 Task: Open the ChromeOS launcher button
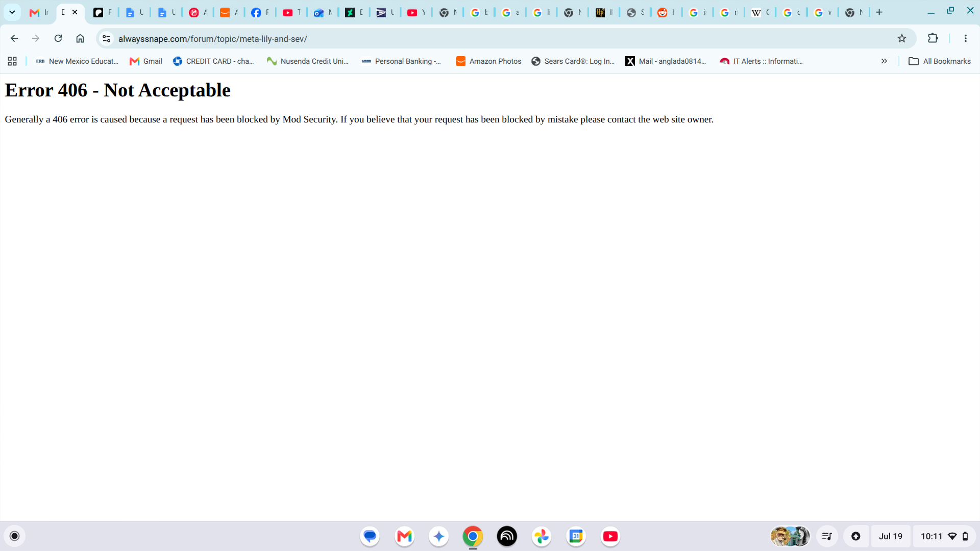tap(15, 536)
